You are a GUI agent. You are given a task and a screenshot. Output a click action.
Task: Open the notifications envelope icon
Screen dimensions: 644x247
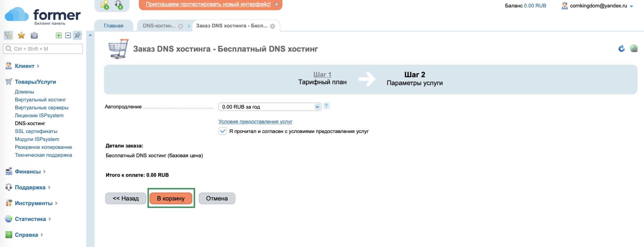[104, 5]
